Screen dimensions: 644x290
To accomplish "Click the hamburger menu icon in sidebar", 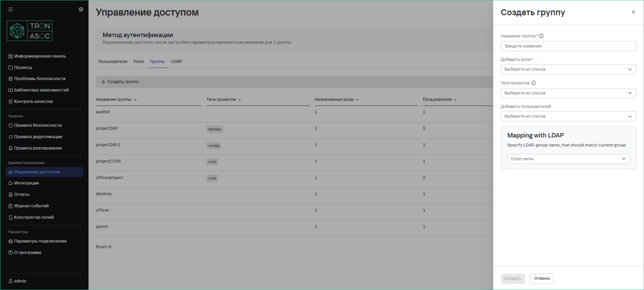I will (x=11, y=9).
